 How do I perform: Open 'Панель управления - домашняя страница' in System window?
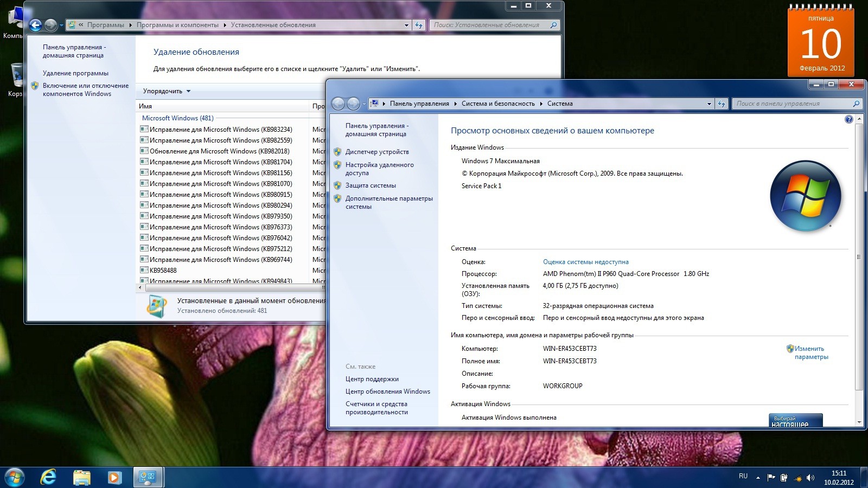pyautogui.click(x=377, y=130)
